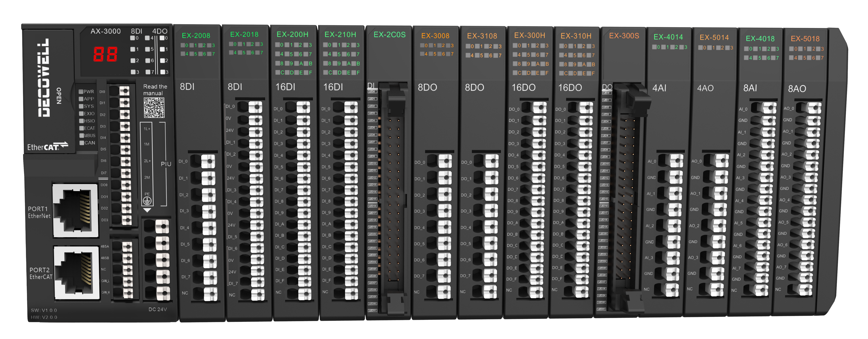The image size is (868, 339).
Task: Click the vertical DECOWELL brand logo
Action: (x=44, y=78)
